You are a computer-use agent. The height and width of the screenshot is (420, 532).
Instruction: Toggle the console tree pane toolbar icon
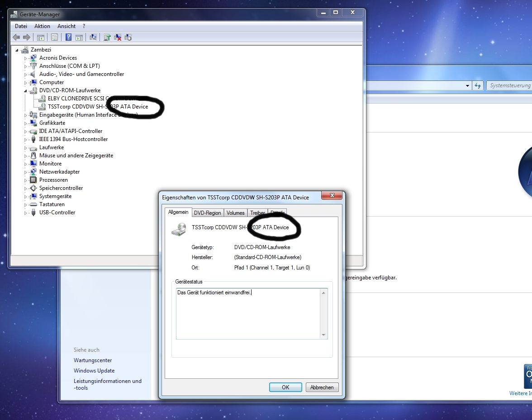point(41,37)
